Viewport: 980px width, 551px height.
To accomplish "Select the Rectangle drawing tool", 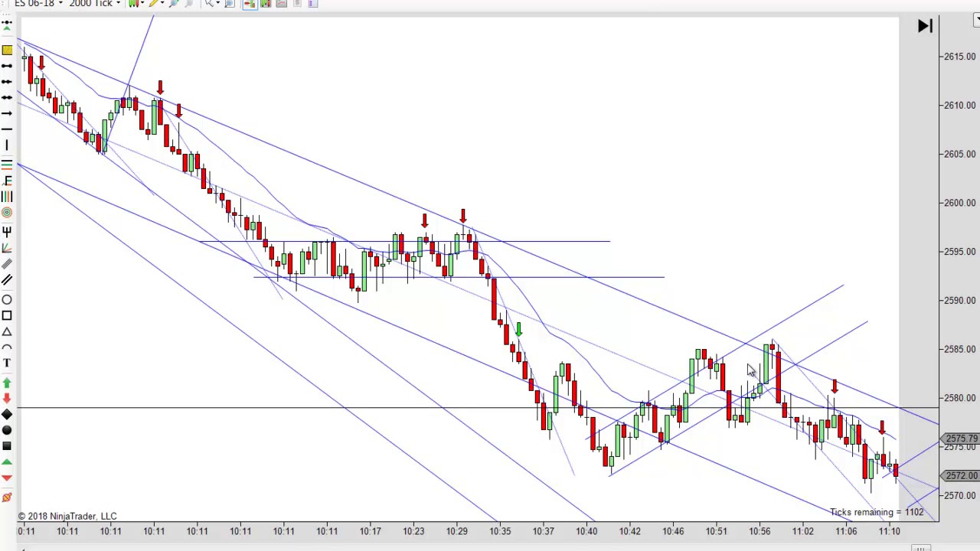I will (x=7, y=315).
